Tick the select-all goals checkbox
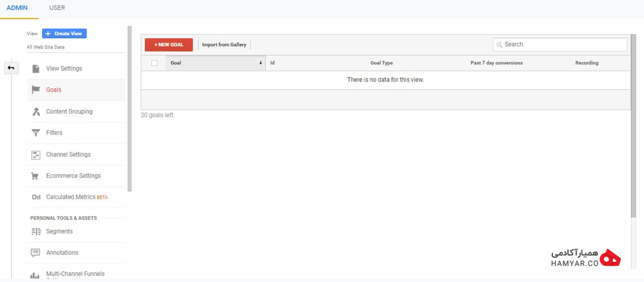 click(154, 63)
